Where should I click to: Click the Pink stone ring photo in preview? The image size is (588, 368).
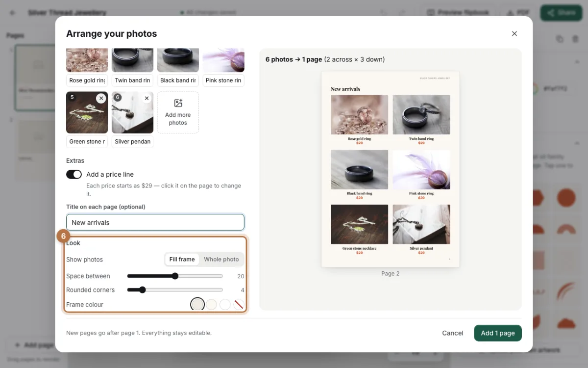421,169
